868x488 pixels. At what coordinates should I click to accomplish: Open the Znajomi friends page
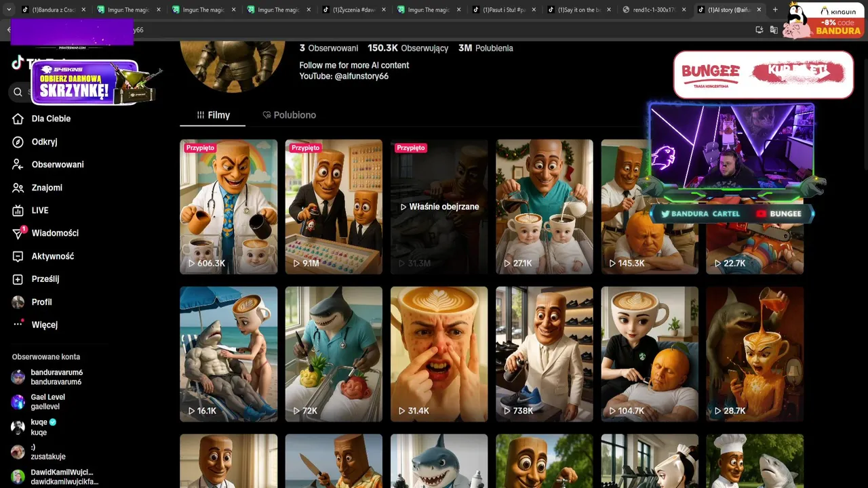point(37,188)
